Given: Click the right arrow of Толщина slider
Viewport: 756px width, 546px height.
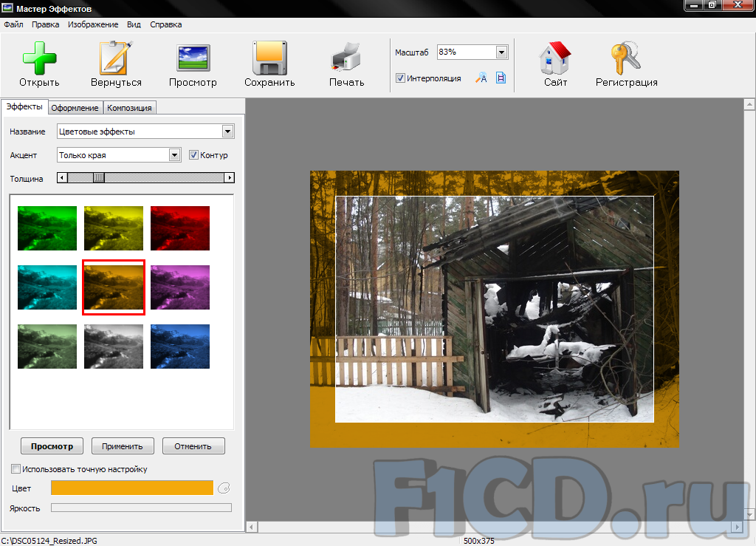Looking at the screenshot, I should [x=230, y=177].
